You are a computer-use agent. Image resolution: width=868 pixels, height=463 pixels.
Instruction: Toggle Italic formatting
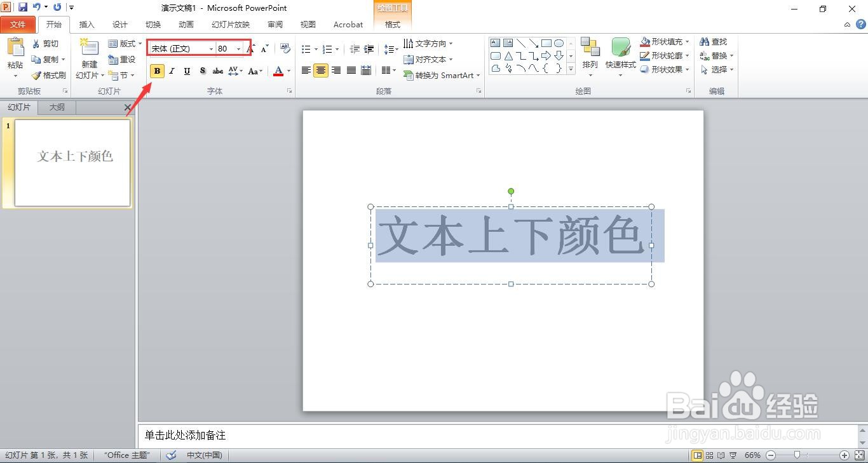pyautogui.click(x=172, y=71)
